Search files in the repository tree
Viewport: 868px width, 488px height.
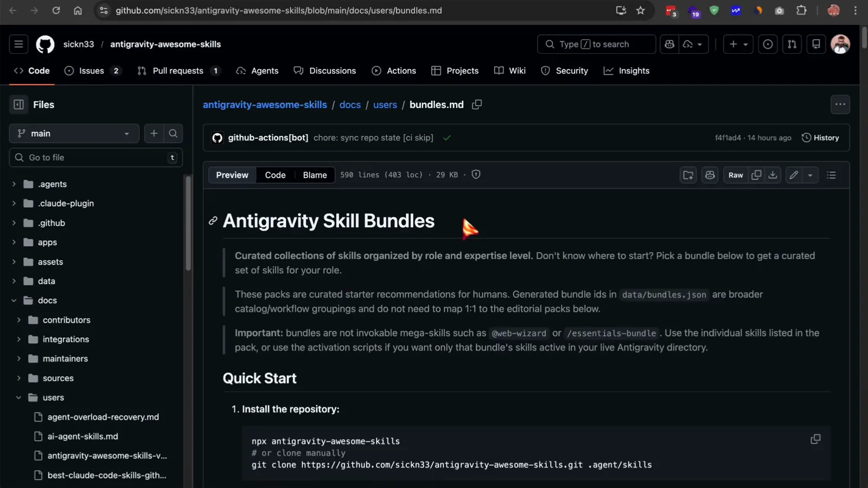coord(173,133)
